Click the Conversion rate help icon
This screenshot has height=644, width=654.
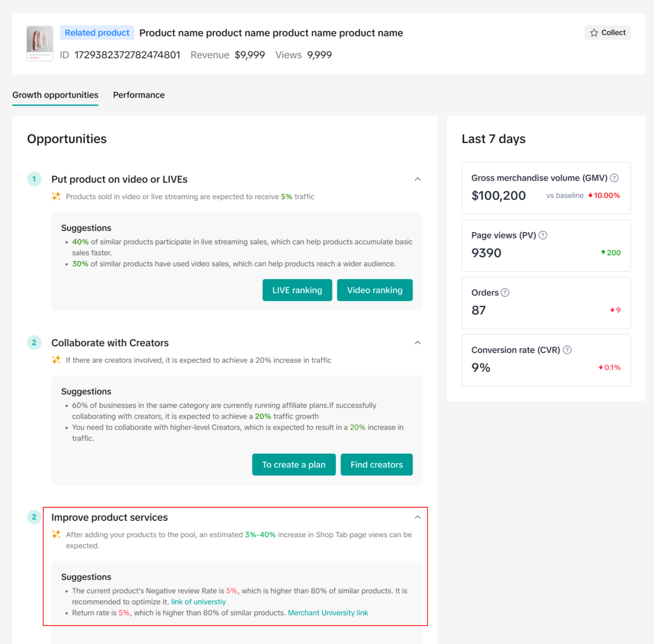point(567,350)
